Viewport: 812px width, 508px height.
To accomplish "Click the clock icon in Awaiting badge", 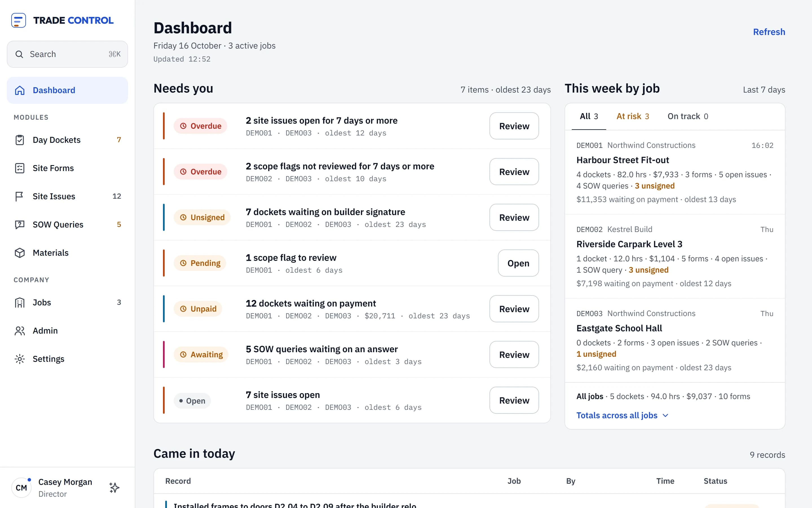I will [183, 354].
